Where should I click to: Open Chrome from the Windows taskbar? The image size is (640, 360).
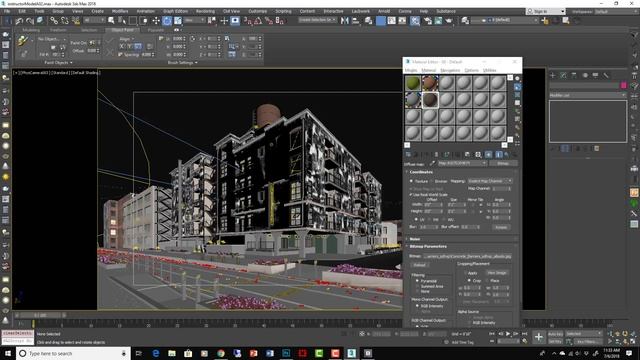tap(221, 353)
